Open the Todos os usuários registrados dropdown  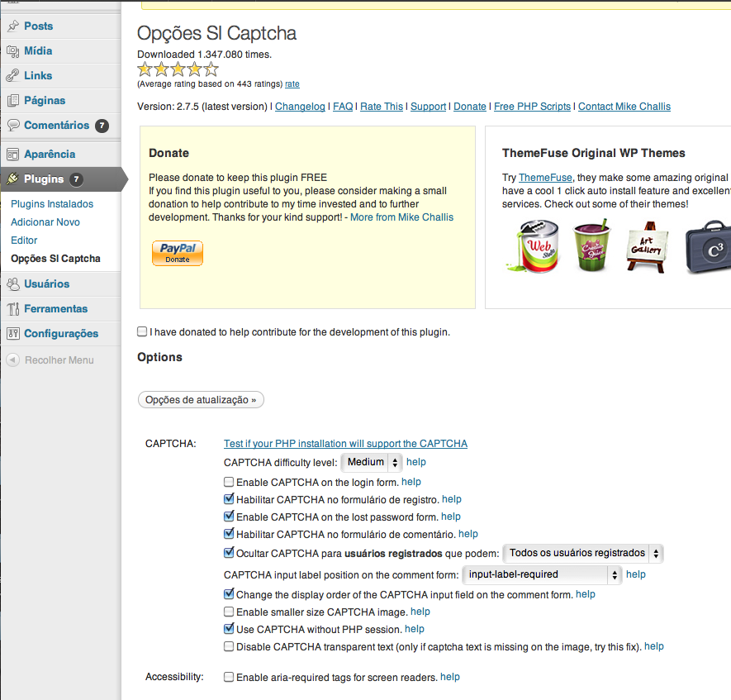[x=583, y=553]
